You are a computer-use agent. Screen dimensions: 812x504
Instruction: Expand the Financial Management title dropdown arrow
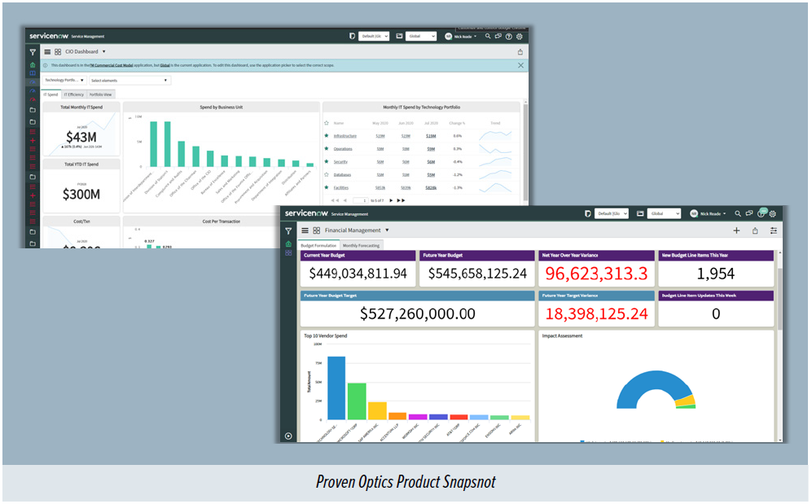click(x=387, y=230)
